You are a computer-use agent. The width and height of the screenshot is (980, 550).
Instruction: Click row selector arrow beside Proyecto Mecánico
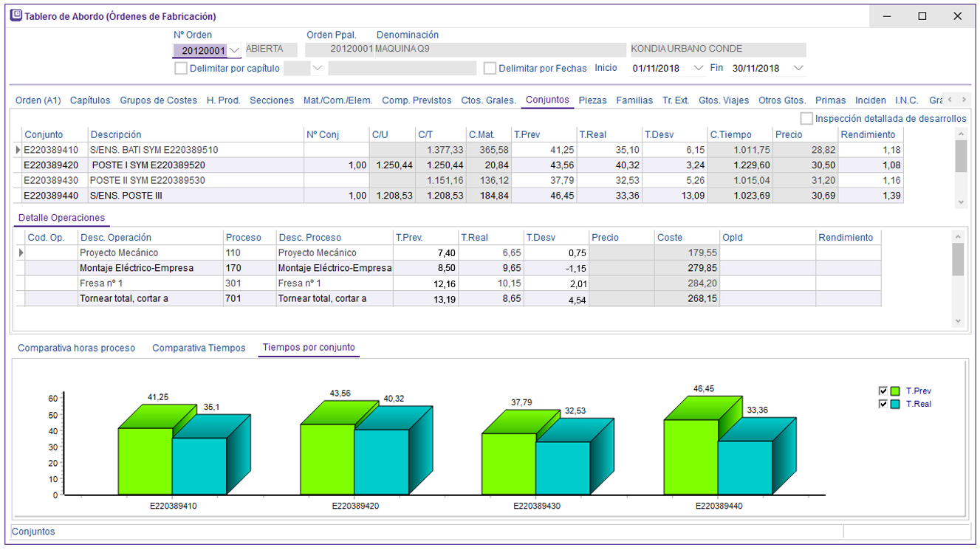point(21,252)
